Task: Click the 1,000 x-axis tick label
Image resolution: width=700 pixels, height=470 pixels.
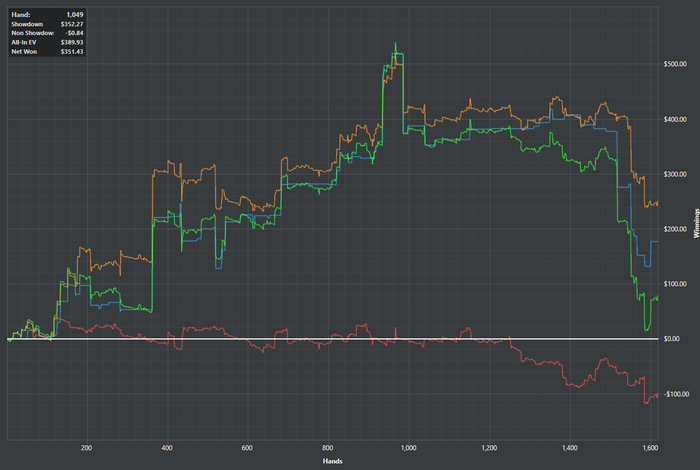Action: coord(408,448)
